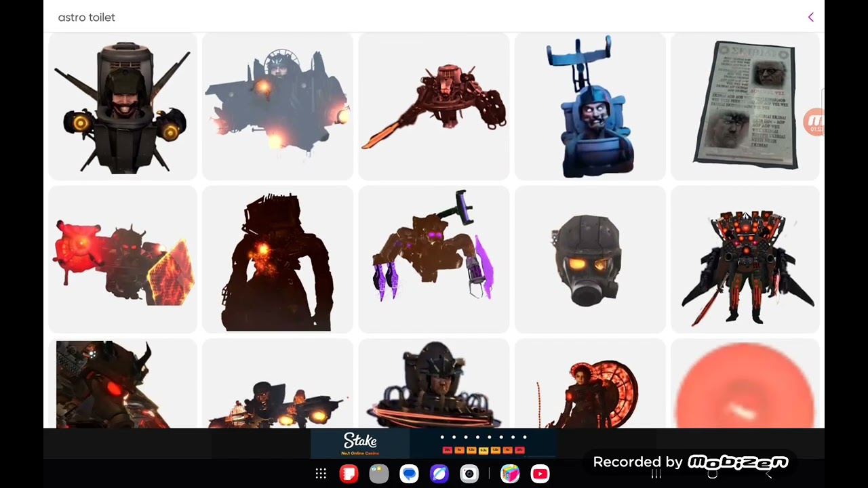
Task: Pick the gray flying ship with orange glows
Action: (277, 107)
